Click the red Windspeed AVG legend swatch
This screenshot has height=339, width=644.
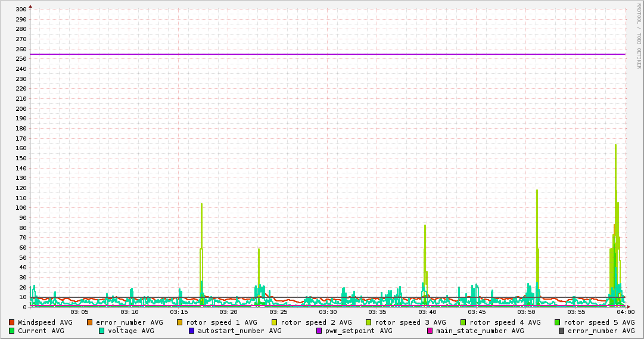(x=11, y=322)
